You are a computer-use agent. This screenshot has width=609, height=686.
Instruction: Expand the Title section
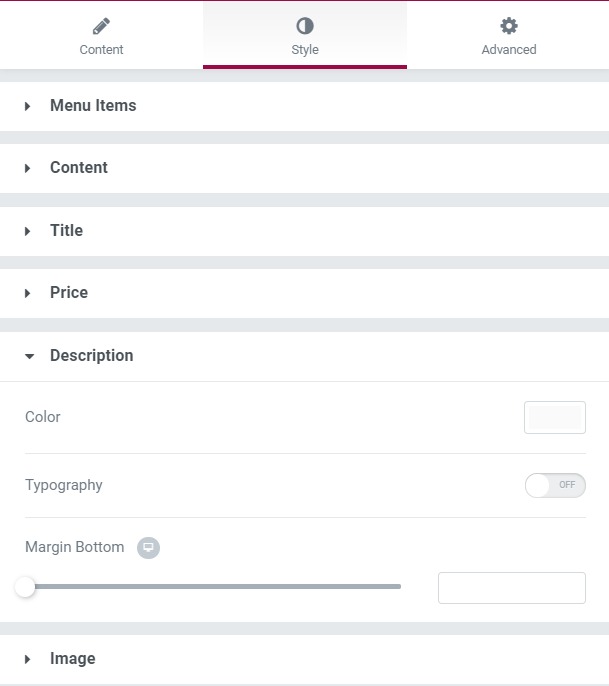304,231
